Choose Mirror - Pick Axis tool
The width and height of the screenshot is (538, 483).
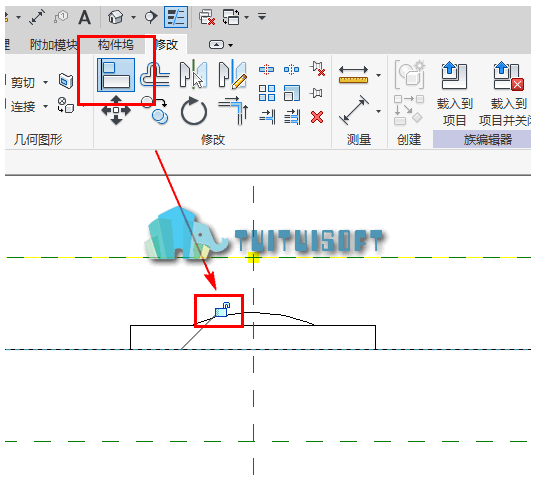click(x=194, y=74)
